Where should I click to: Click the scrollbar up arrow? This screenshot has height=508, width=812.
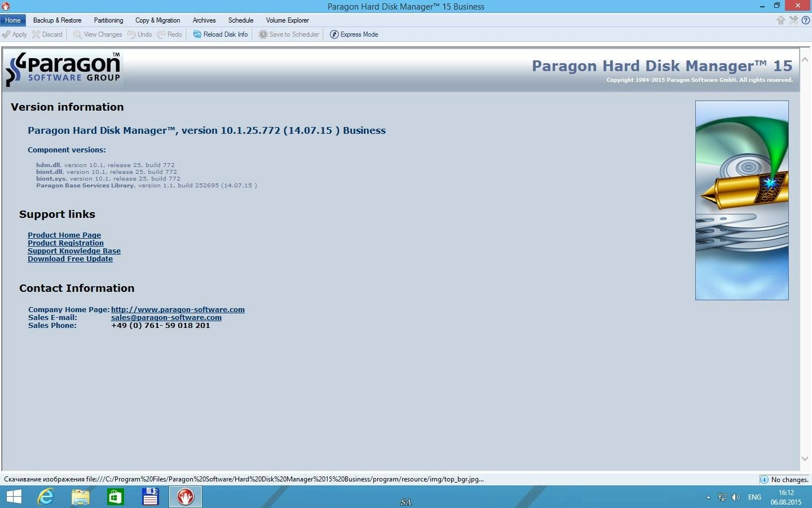pyautogui.click(x=805, y=59)
